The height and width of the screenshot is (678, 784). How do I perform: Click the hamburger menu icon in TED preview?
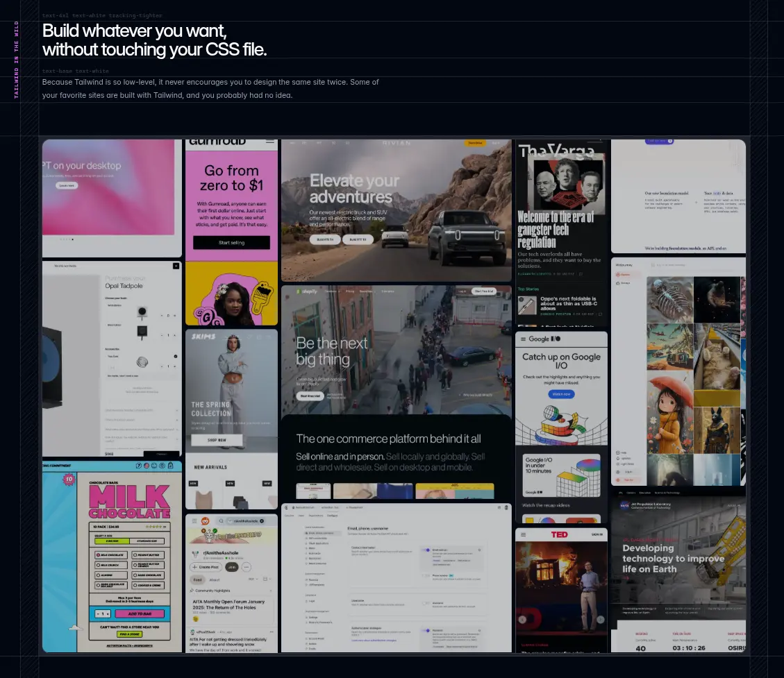coord(523,534)
